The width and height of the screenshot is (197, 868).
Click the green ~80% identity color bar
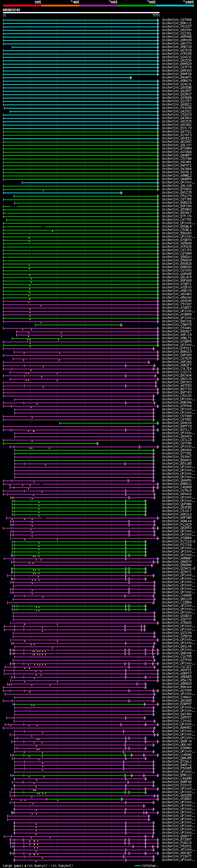coord(137,6)
